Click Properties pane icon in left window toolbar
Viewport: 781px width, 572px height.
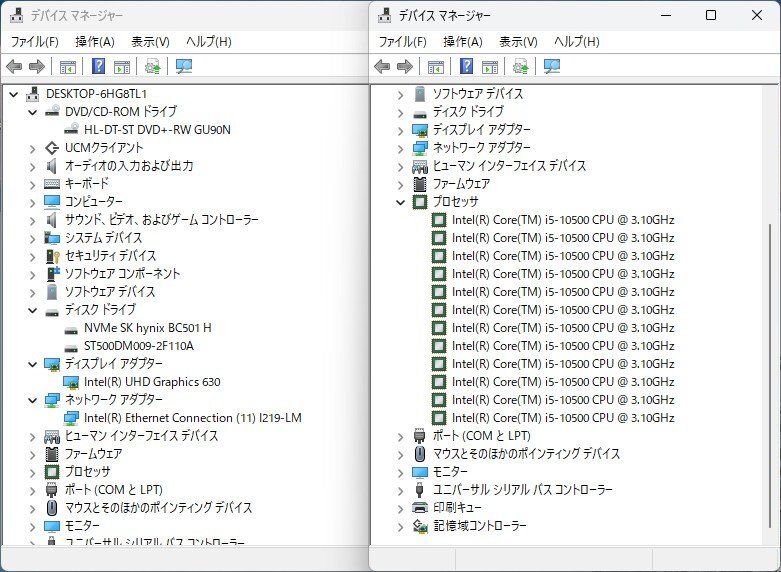pyautogui.click(x=122, y=66)
